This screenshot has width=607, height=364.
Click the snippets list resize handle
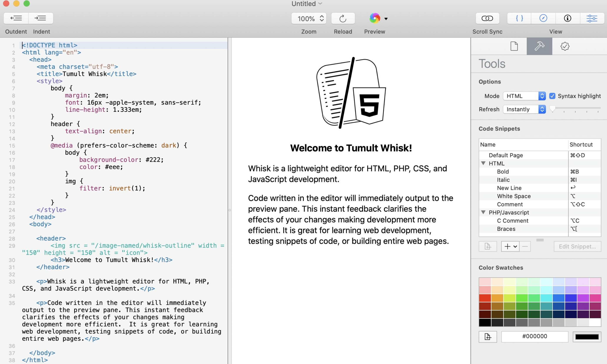540,240
